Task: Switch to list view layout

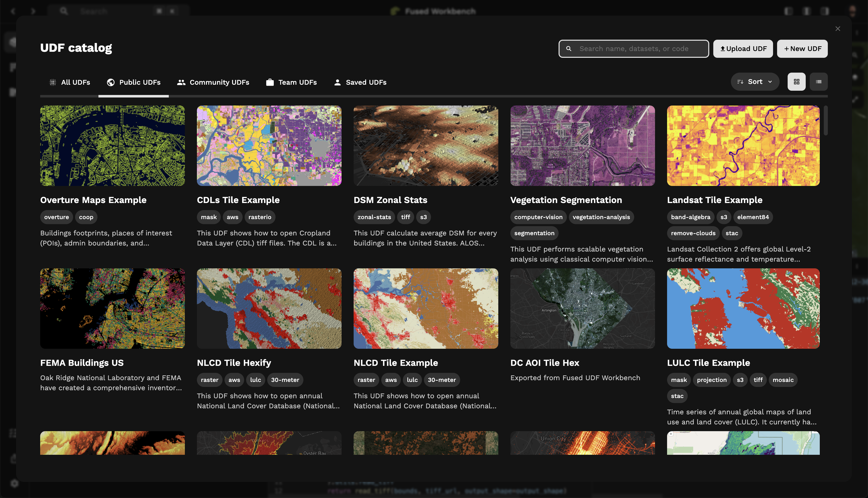Action: tap(819, 82)
